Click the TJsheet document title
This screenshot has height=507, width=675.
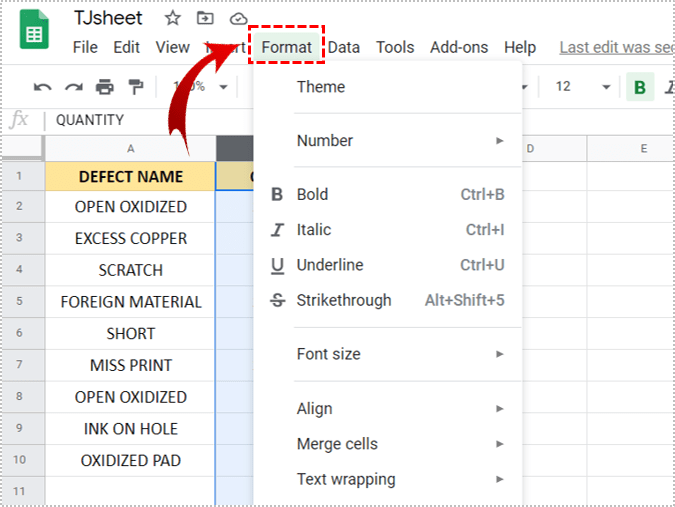108,19
